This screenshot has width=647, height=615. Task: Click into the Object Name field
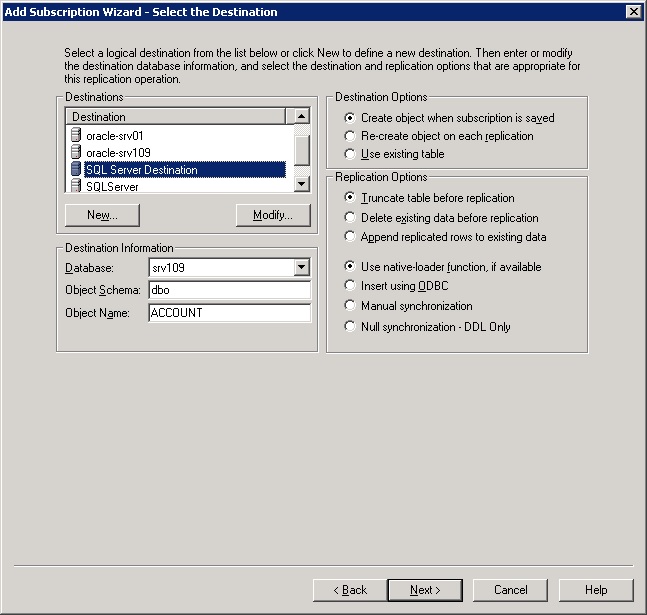coord(229,312)
